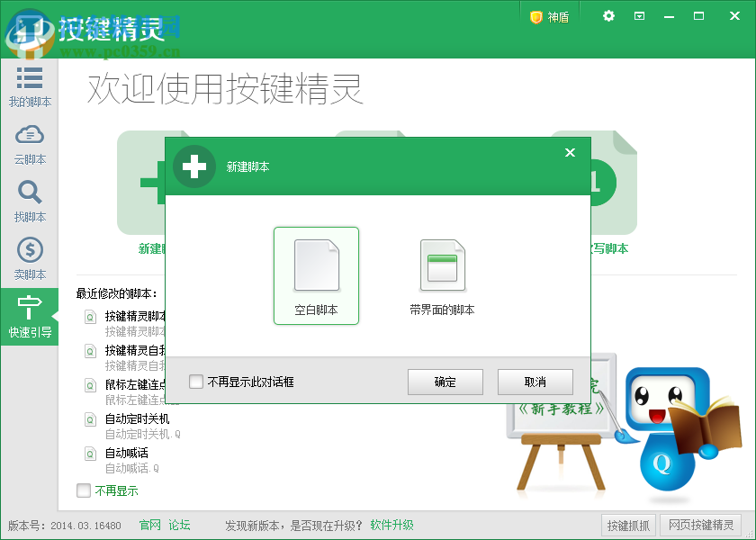Click file icon beside 自动喊话
Image resolution: width=756 pixels, height=540 pixels.
(90, 454)
